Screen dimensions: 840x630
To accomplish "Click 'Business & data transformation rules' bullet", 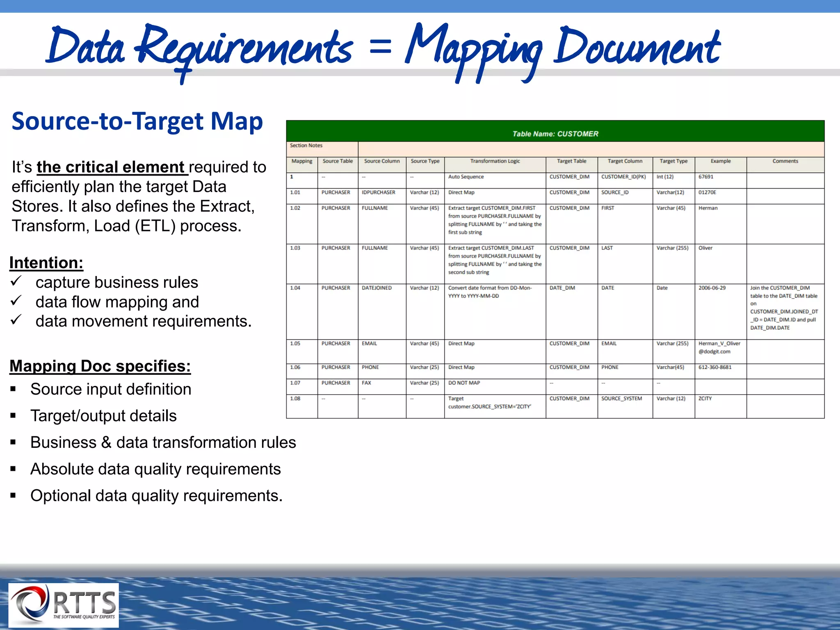I will [x=163, y=443].
